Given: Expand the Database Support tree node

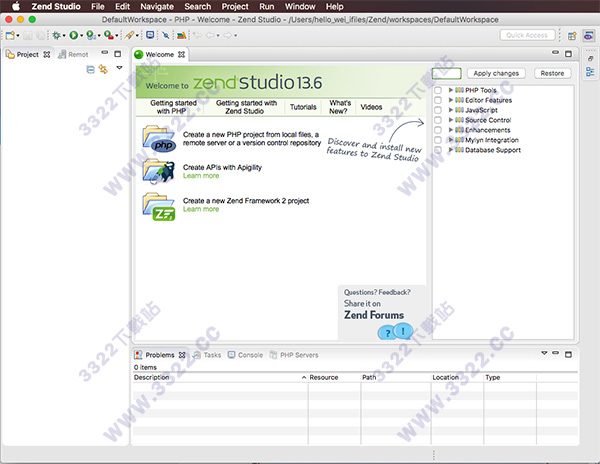Looking at the screenshot, I should [450, 150].
